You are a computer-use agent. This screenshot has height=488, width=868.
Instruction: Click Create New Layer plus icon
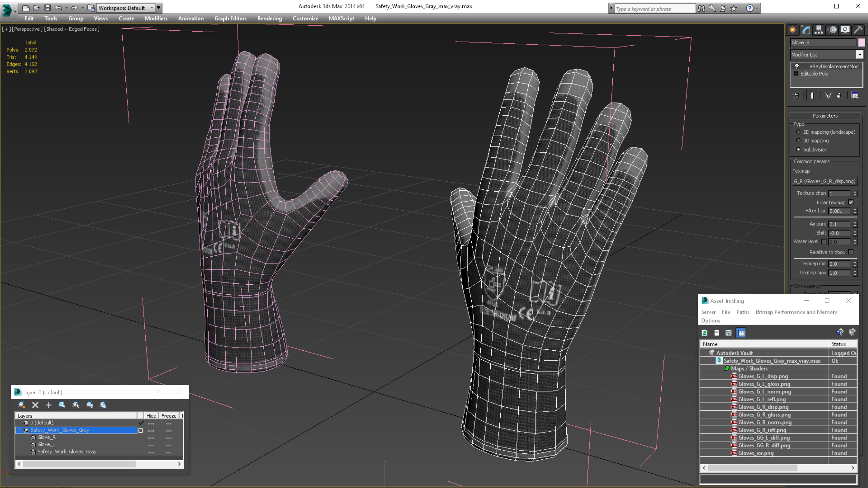(x=49, y=405)
